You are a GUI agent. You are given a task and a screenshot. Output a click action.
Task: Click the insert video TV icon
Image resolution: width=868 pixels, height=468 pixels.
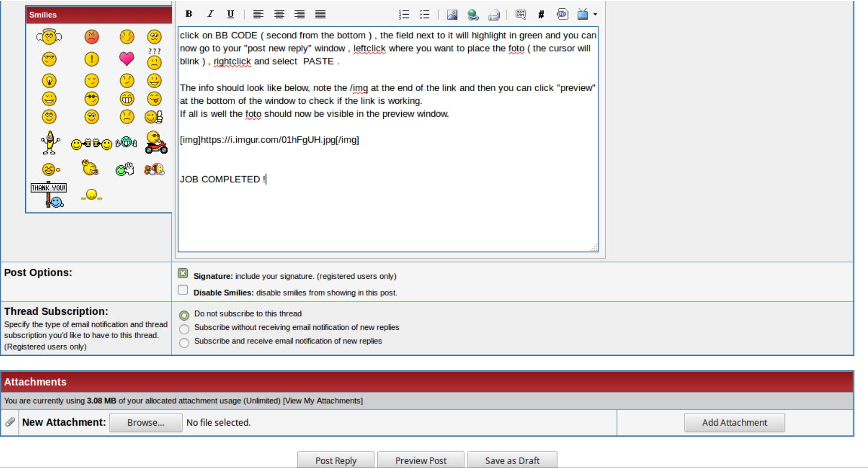[583, 14]
